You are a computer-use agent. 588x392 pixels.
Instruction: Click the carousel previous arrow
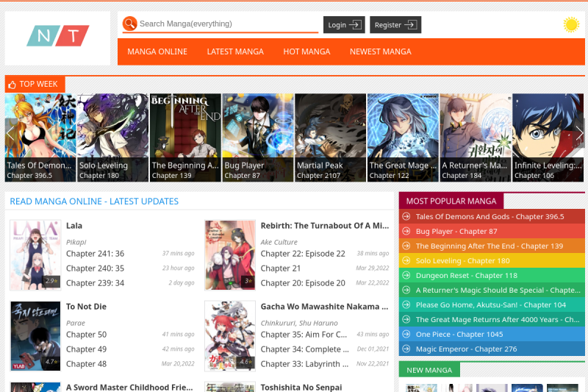tap(10, 133)
